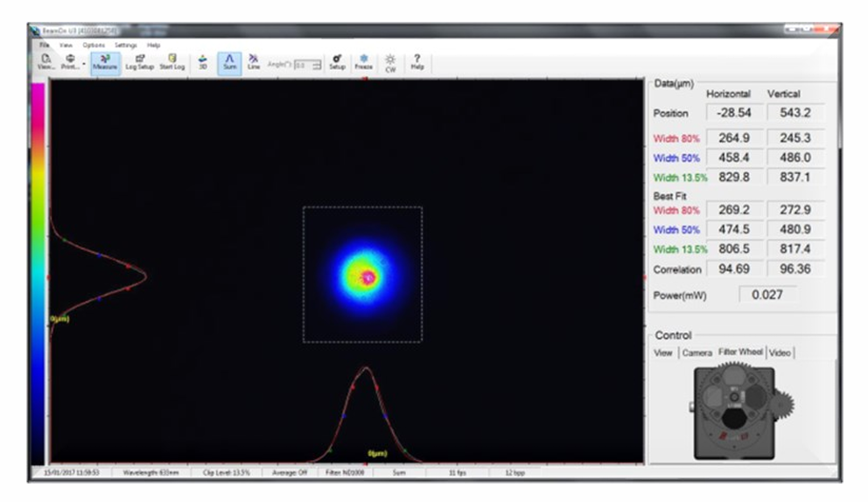
Task: Switch to the View control tab
Action: (x=662, y=352)
